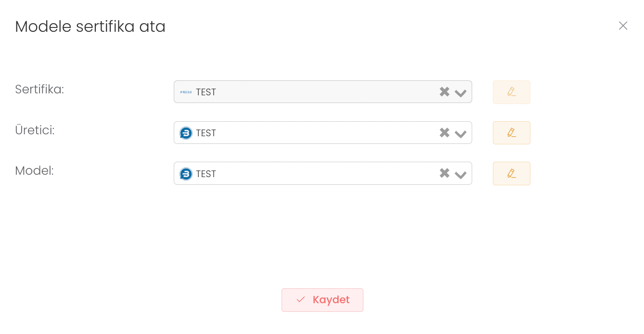Click the pencil edit icon beside Üretici

click(x=511, y=133)
